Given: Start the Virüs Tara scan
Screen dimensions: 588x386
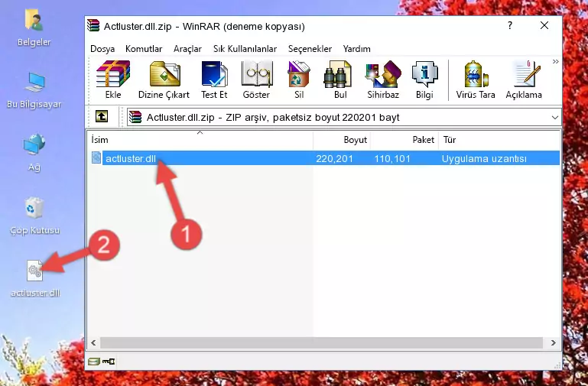Looking at the screenshot, I should click(x=476, y=79).
